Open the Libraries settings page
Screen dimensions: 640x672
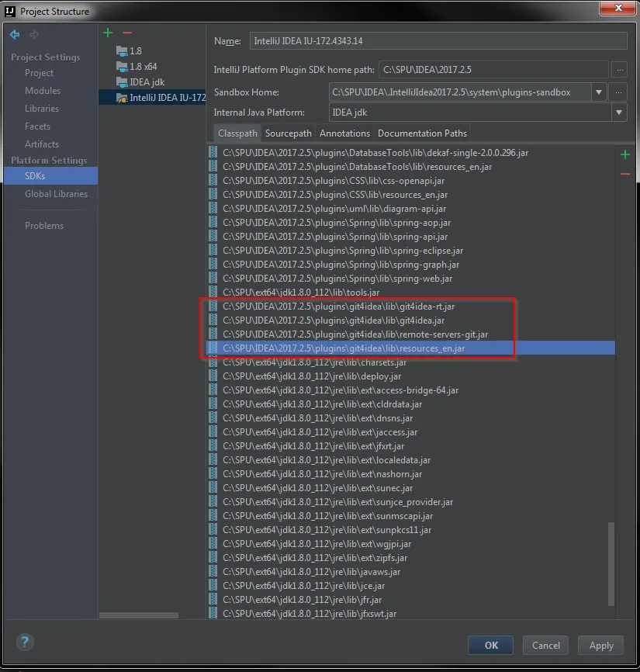pyautogui.click(x=42, y=109)
